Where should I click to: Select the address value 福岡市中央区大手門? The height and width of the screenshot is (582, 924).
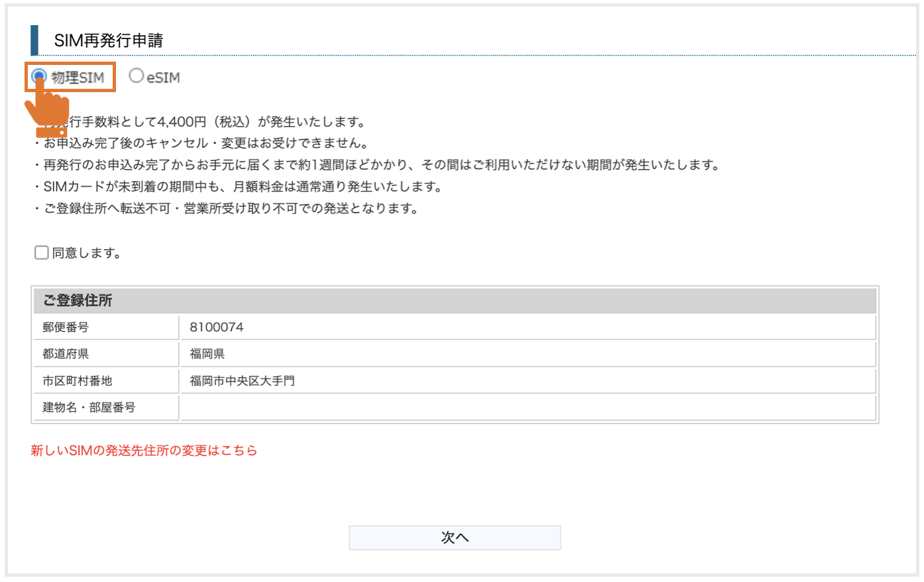(242, 381)
